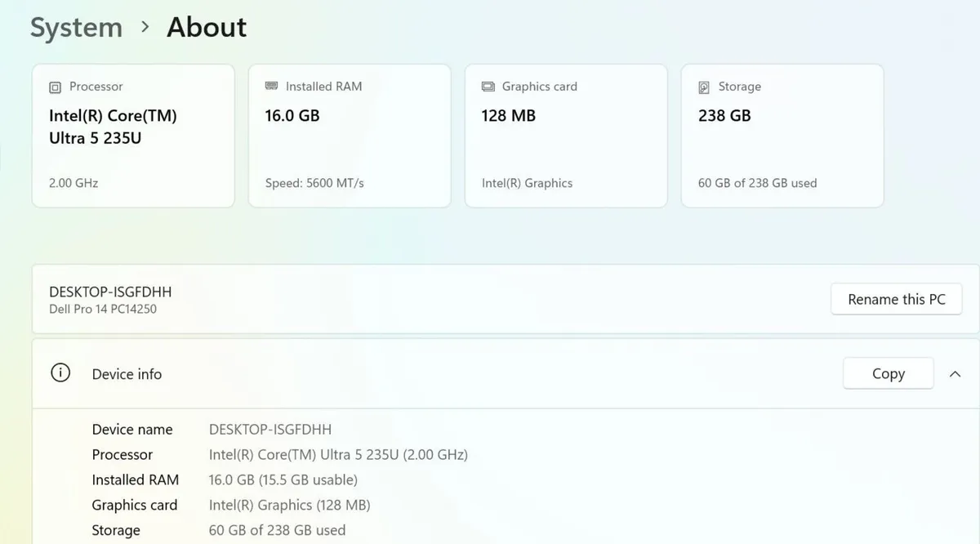This screenshot has height=544, width=980.
Task: Select '60 GB of 238 GB used' card text
Action: [757, 183]
